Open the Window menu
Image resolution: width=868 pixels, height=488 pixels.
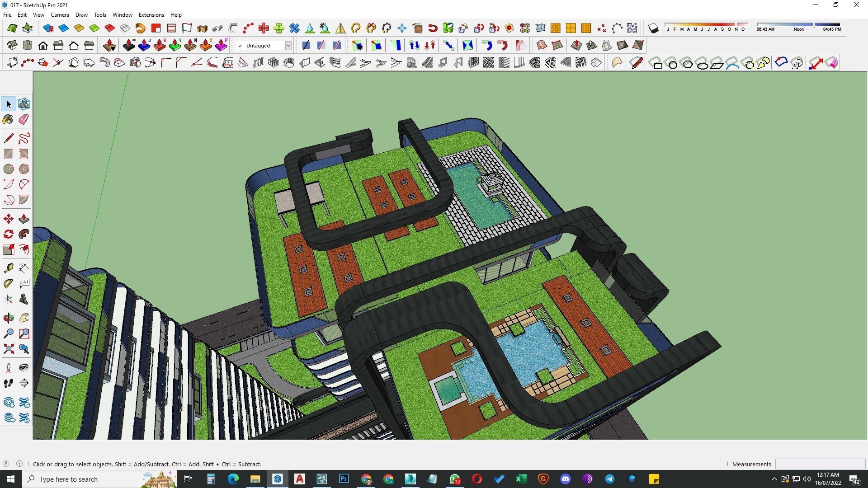tap(122, 15)
